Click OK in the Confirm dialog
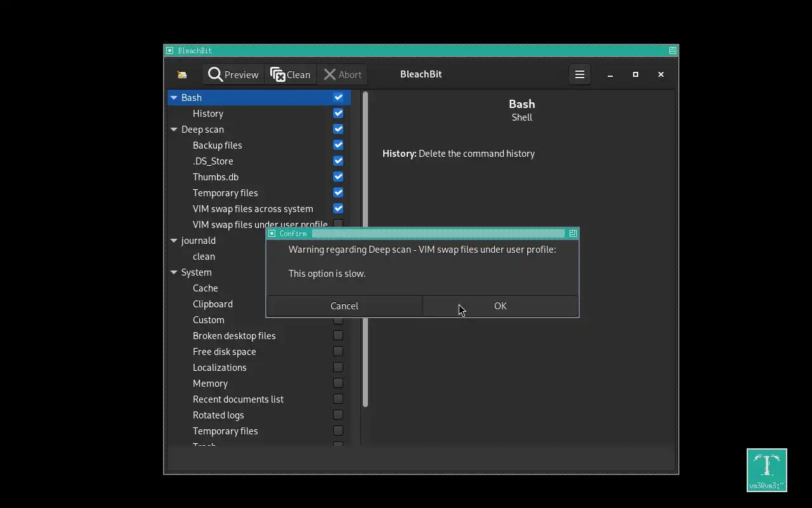The image size is (812, 508). (501, 306)
